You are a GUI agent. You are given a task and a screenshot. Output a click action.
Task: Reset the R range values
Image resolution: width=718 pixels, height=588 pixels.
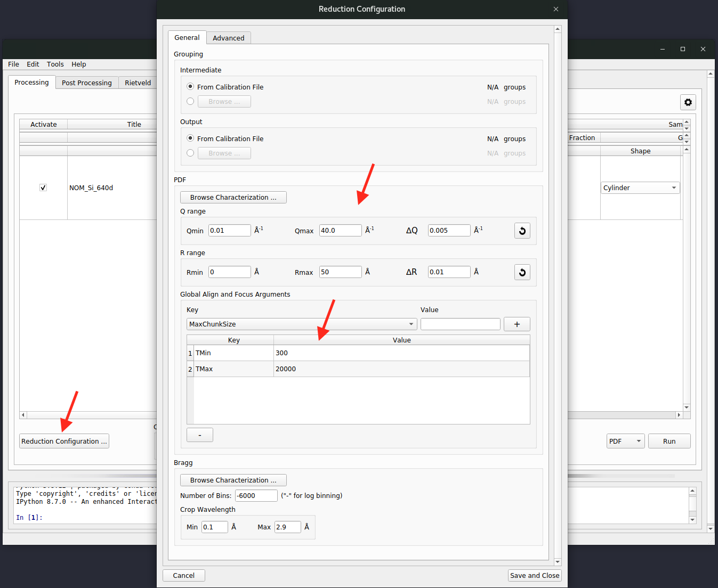(x=522, y=272)
